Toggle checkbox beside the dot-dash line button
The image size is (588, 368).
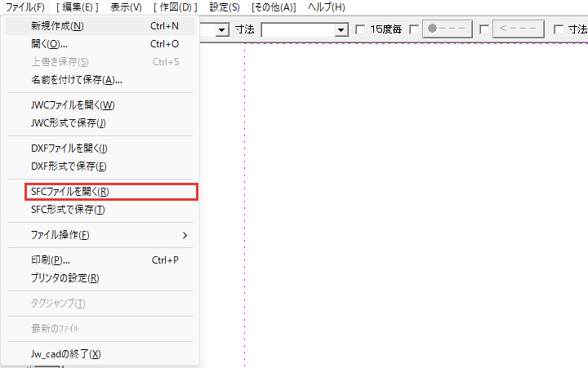coord(414,29)
